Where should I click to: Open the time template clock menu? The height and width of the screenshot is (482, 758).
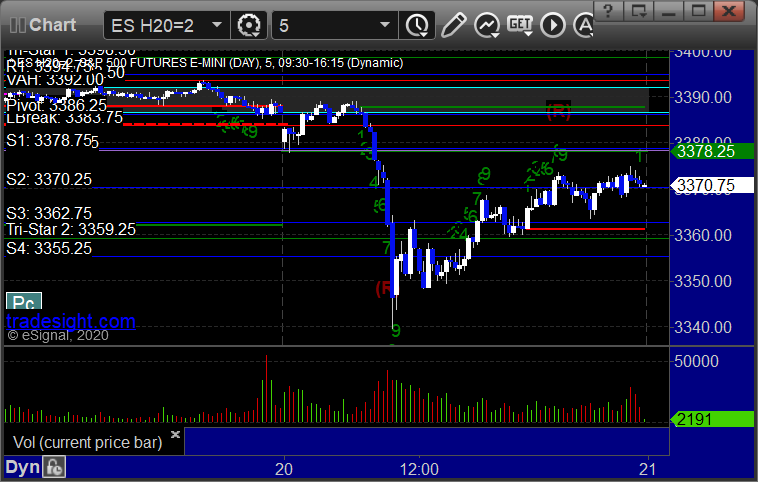pos(417,25)
